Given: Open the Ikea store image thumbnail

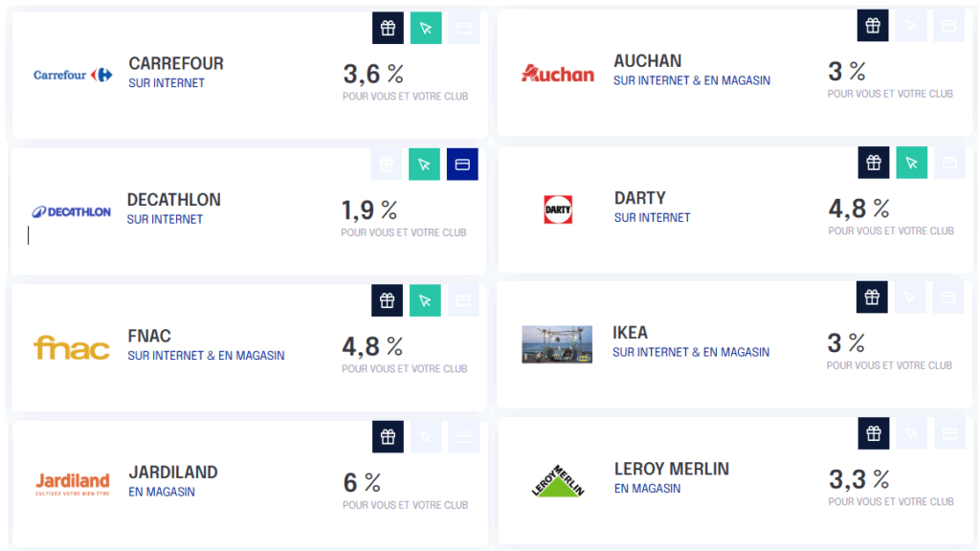Looking at the screenshot, I should [x=556, y=344].
